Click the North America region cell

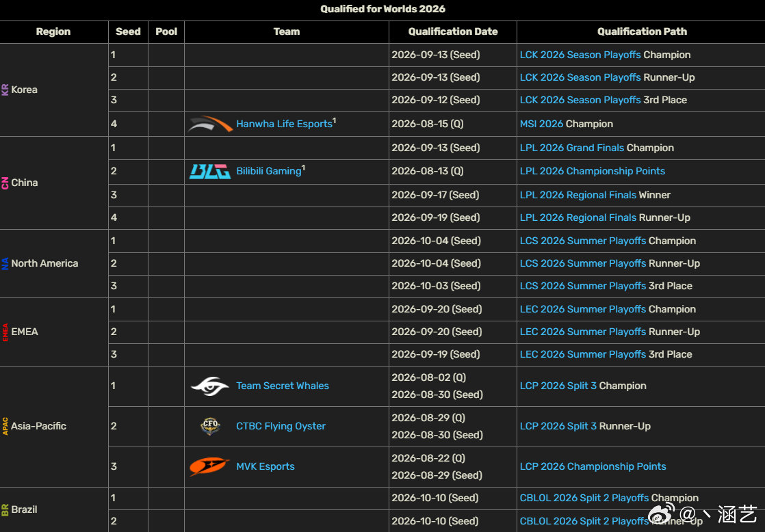point(53,264)
